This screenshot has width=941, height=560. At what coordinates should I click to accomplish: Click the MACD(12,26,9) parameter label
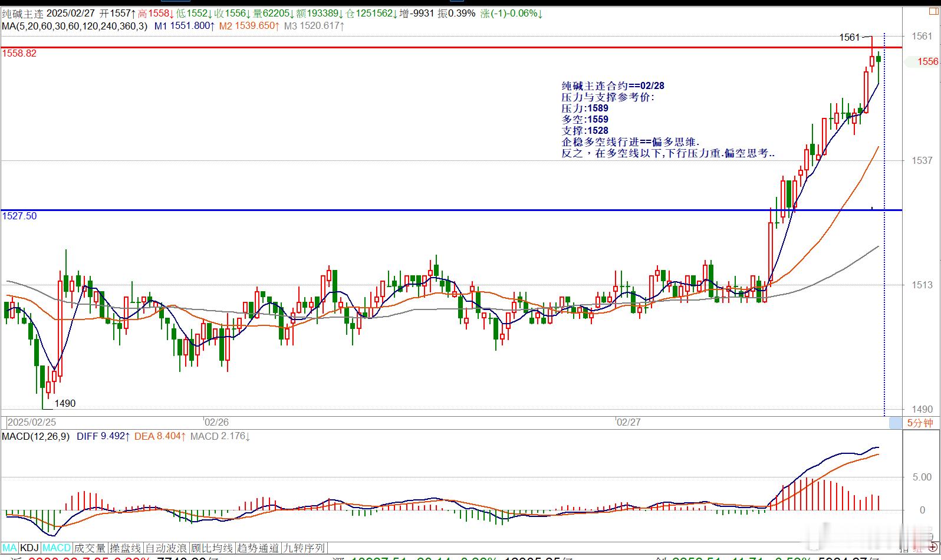click(x=36, y=436)
